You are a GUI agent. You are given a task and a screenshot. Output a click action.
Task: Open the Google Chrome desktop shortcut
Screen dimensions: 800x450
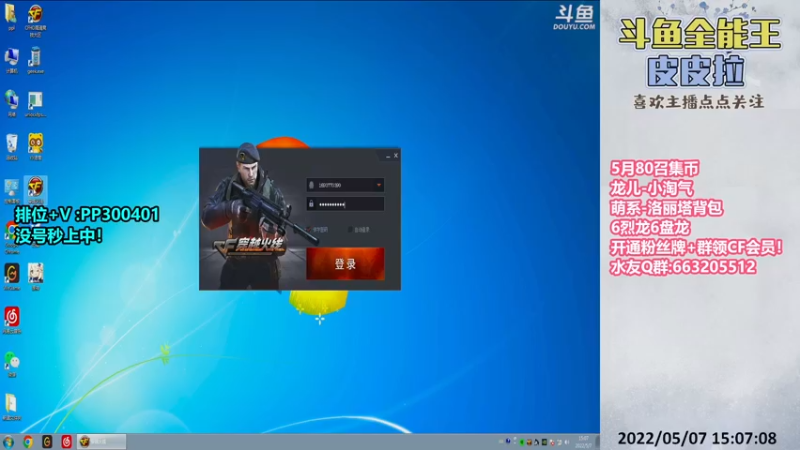(11, 238)
